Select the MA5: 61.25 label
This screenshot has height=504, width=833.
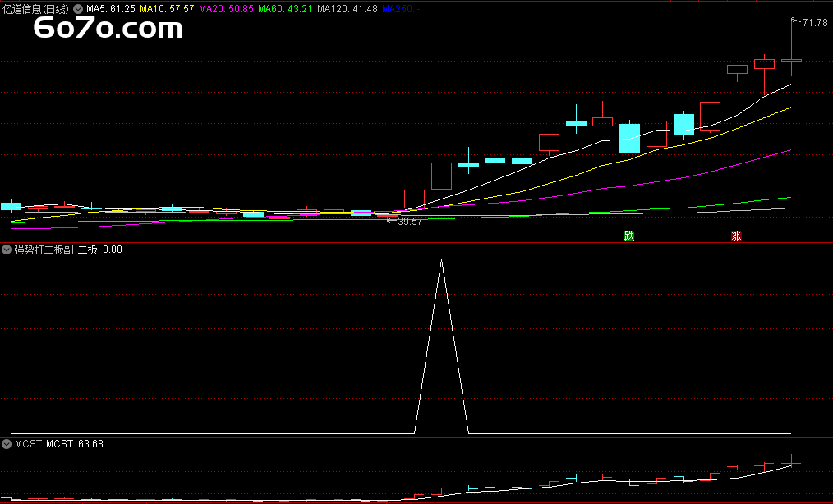click(x=111, y=9)
